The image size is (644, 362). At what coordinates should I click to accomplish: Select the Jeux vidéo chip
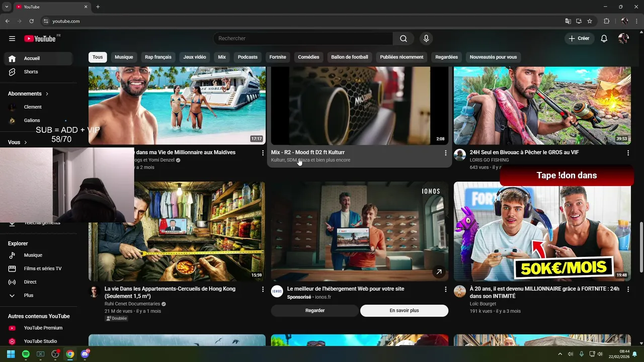pyautogui.click(x=195, y=57)
